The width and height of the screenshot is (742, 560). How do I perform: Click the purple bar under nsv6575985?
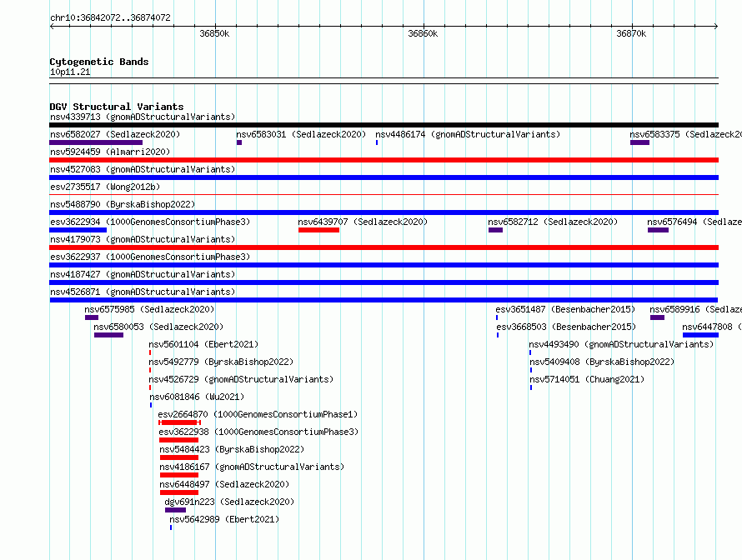92,317
